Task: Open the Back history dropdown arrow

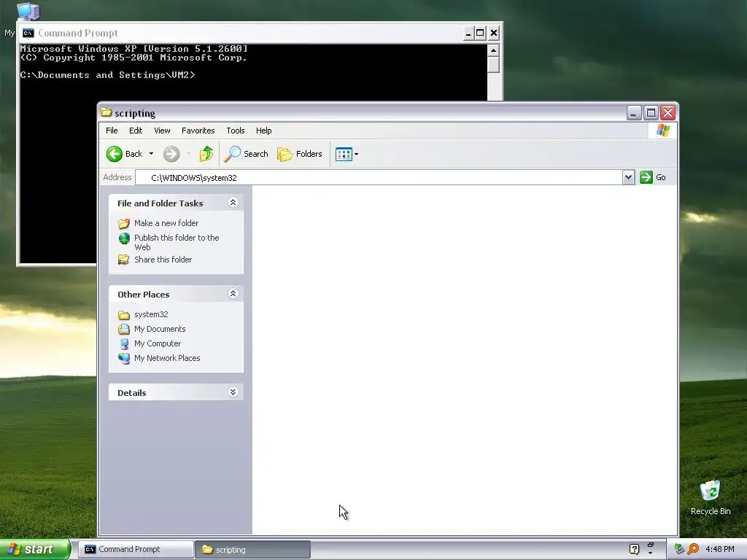Action: 152,154
